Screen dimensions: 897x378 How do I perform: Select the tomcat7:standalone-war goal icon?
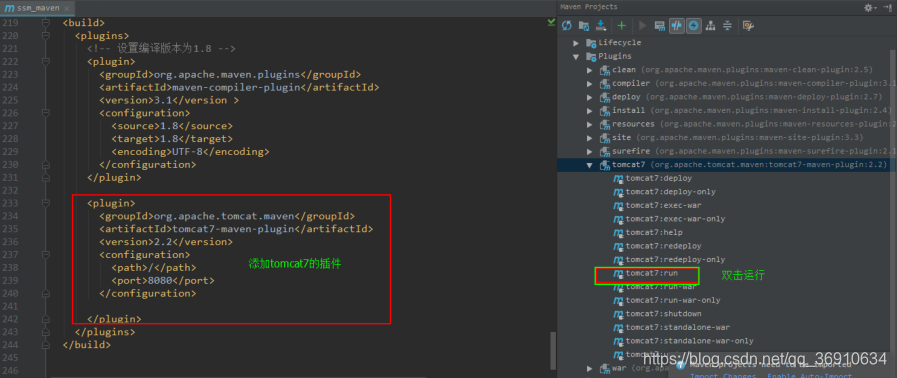tap(618, 328)
